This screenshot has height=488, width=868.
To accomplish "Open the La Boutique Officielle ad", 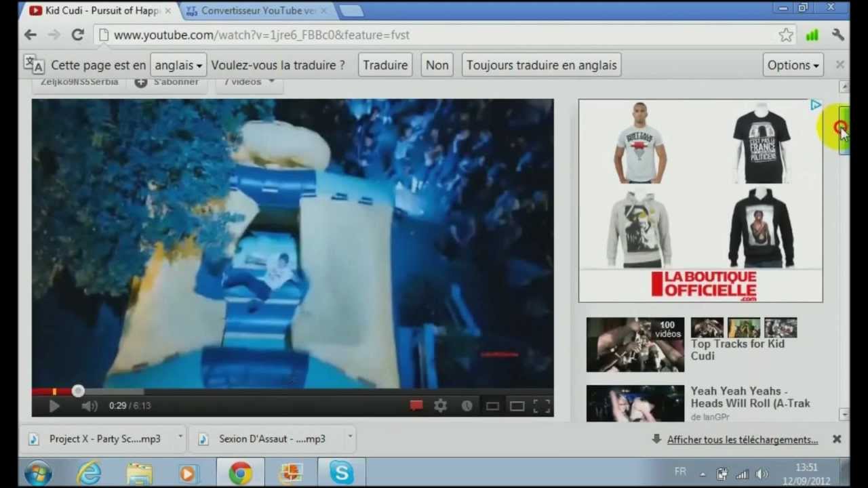I will [x=701, y=201].
